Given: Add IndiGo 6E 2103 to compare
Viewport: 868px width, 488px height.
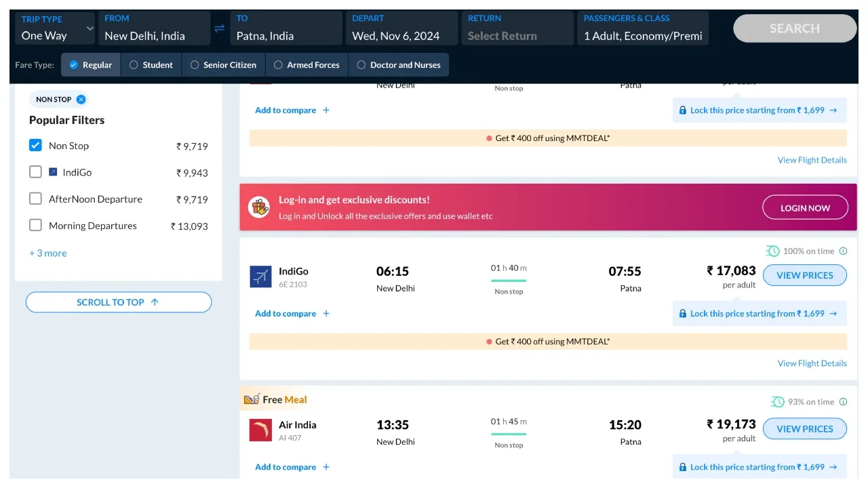Looking at the screenshot, I should click(292, 314).
